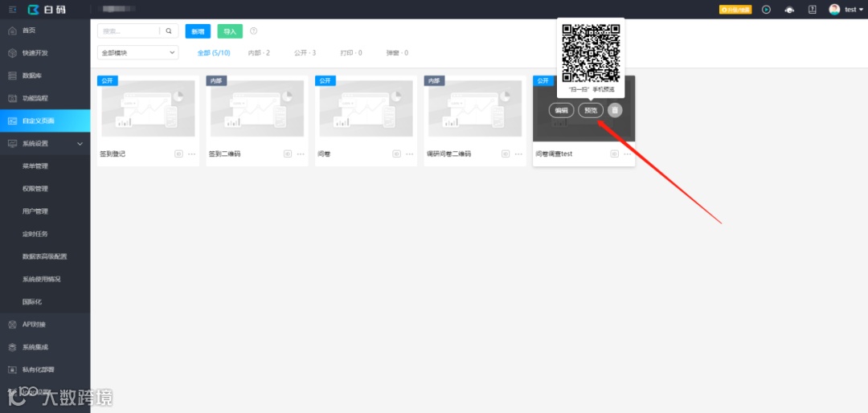
Task: Open more options on 调研问卷二维码 card
Action: click(x=518, y=154)
